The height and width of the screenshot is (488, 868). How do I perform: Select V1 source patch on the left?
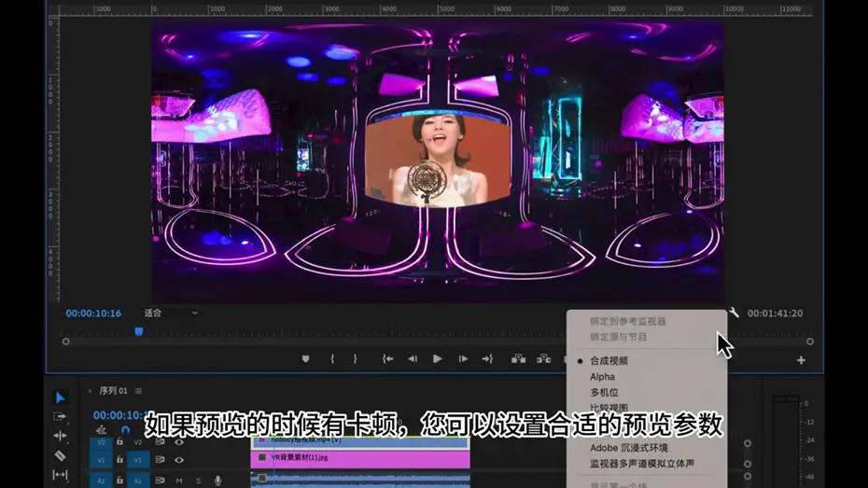pos(101,460)
